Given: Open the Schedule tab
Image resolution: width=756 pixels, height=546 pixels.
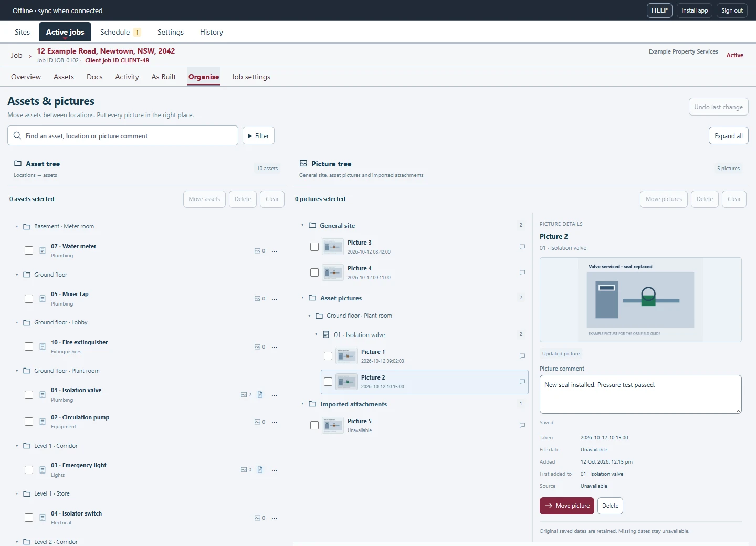Looking at the screenshot, I should 120,32.
